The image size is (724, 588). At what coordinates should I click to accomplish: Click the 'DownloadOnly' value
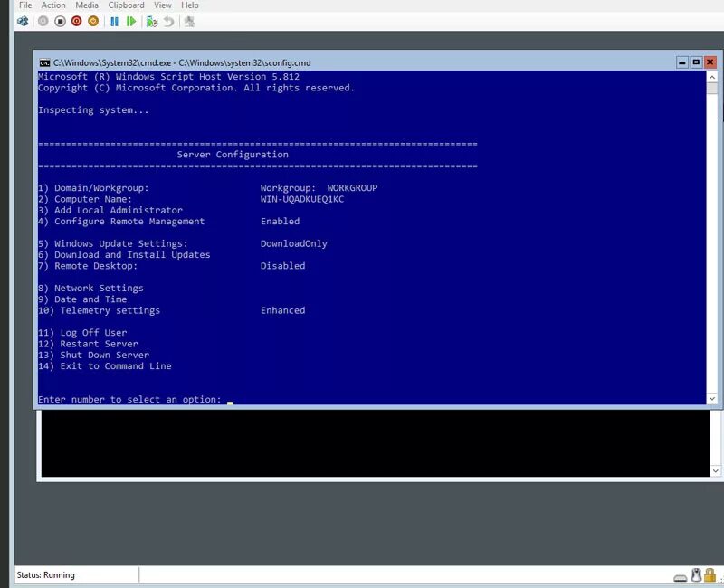tap(293, 243)
